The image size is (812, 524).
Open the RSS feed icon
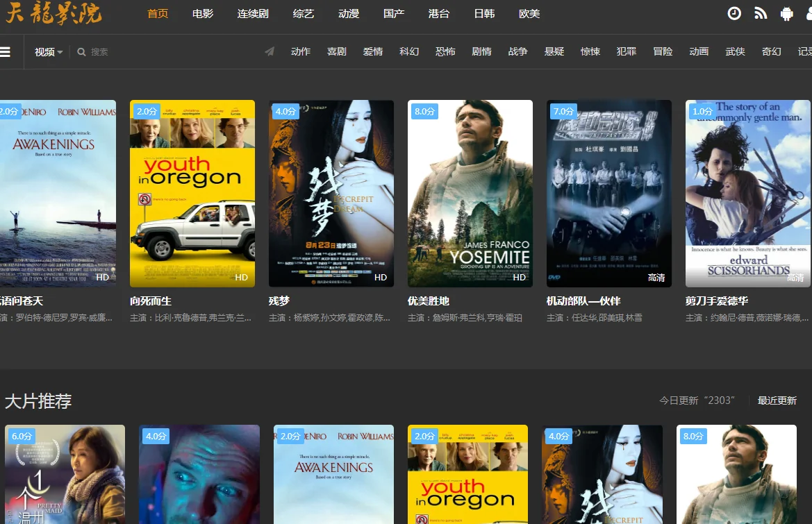point(761,14)
